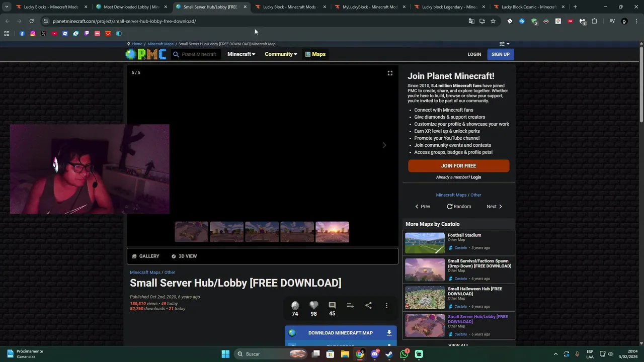
Task: Select the fifth sunset gallery thumbnail
Action: pyautogui.click(x=332, y=232)
